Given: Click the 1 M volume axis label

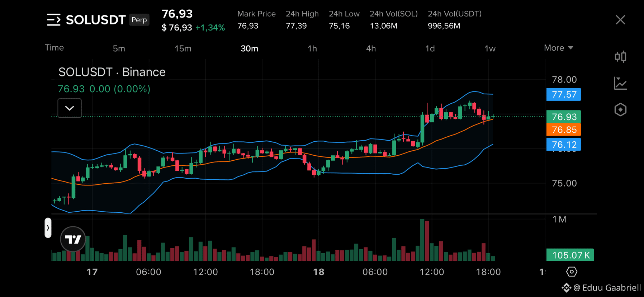Looking at the screenshot, I should (559, 220).
